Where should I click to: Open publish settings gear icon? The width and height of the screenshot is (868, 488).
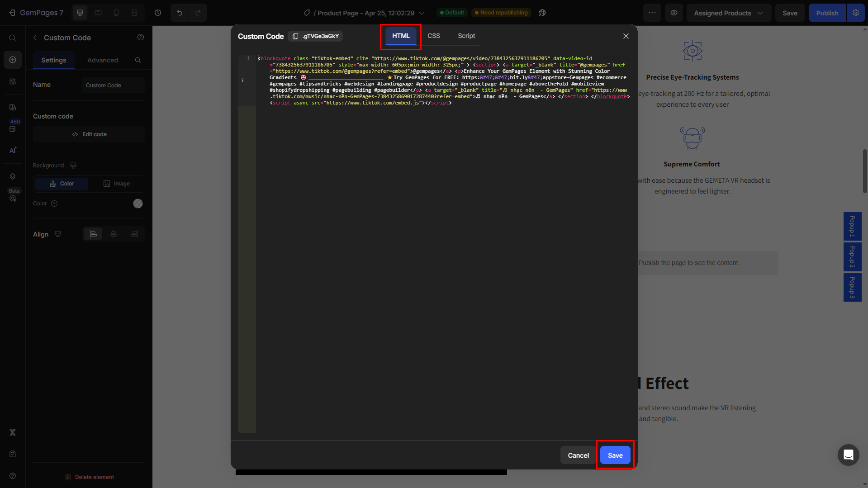click(856, 13)
